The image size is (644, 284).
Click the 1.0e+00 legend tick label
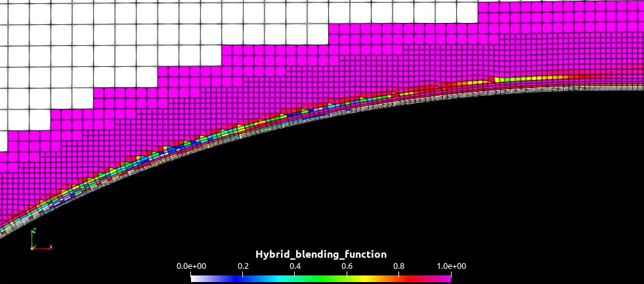[450, 266]
